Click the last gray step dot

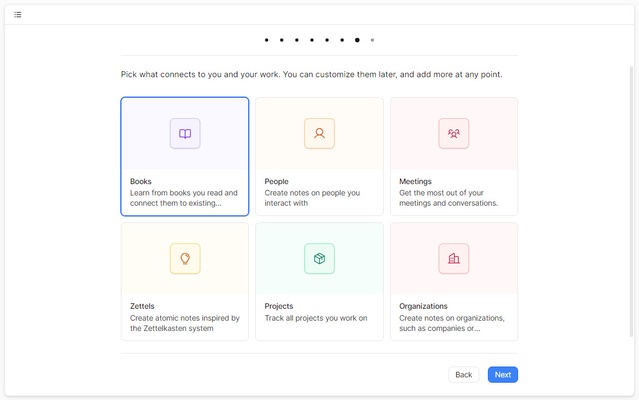pyautogui.click(x=372, y=40)
